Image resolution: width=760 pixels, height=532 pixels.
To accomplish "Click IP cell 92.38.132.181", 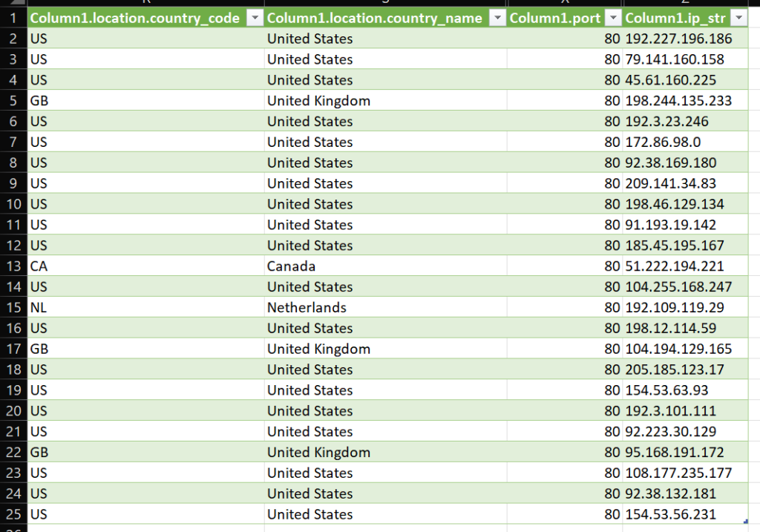I will pyautogui.click(x=685, y=493).
